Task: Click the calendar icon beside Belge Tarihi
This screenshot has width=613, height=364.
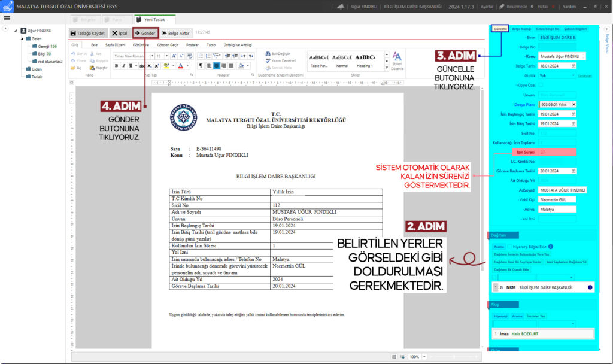Action: (x=573, y=66)
